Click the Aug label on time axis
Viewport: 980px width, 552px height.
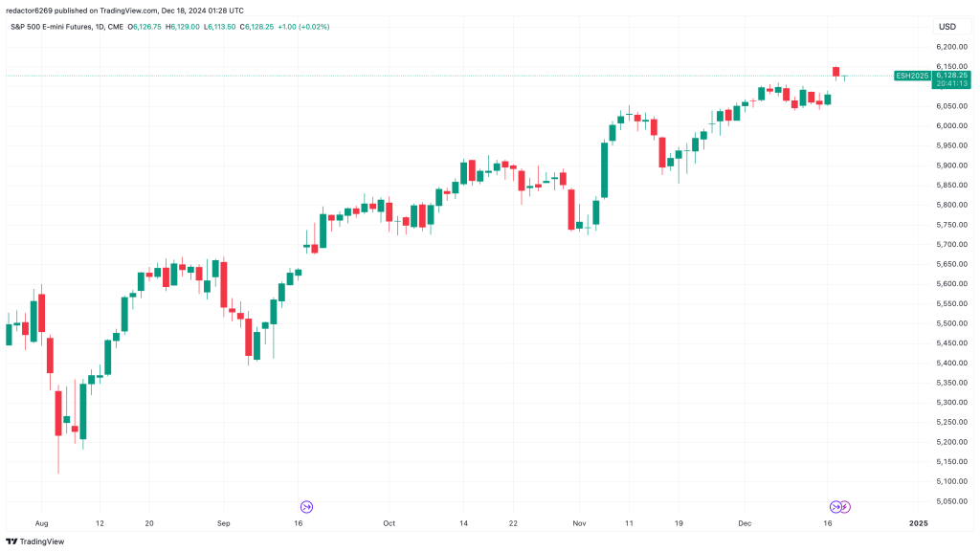[39, 524]
